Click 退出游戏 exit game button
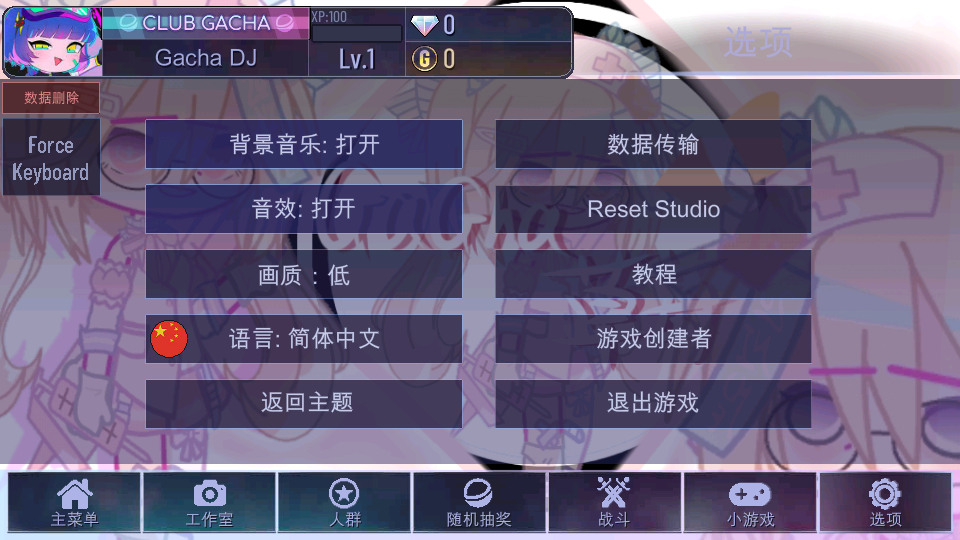 pyautogui.click(x=653, y=403)
